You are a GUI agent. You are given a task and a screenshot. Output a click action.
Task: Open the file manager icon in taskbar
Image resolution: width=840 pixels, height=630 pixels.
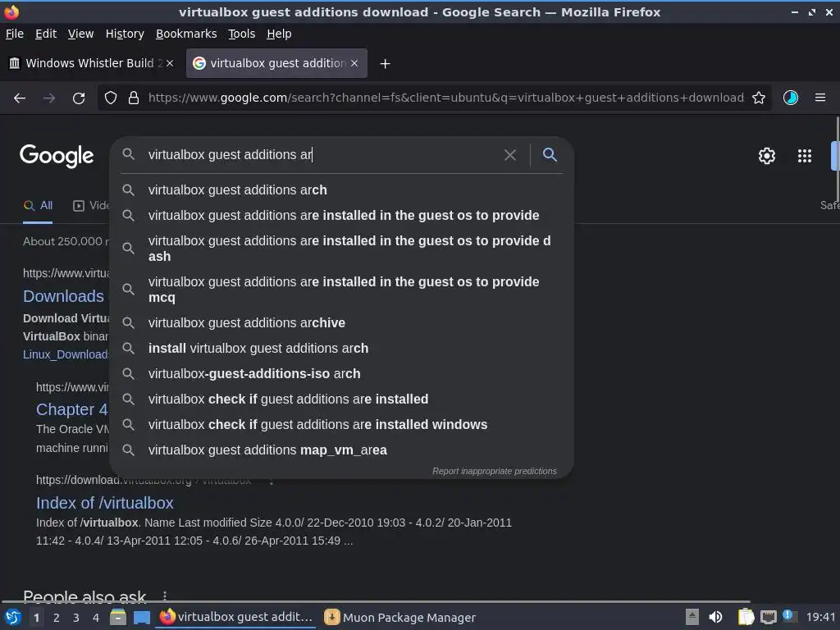point(117,617)
